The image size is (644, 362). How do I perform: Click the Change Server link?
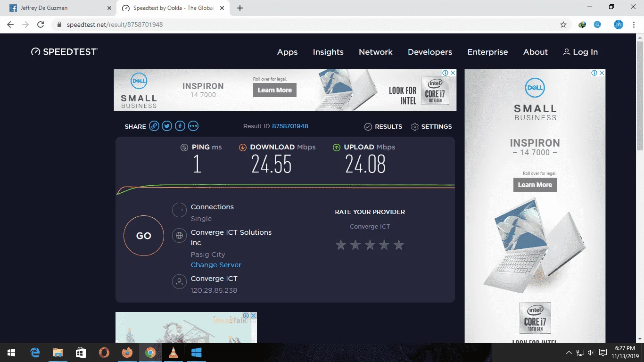[x=216, y=265]
